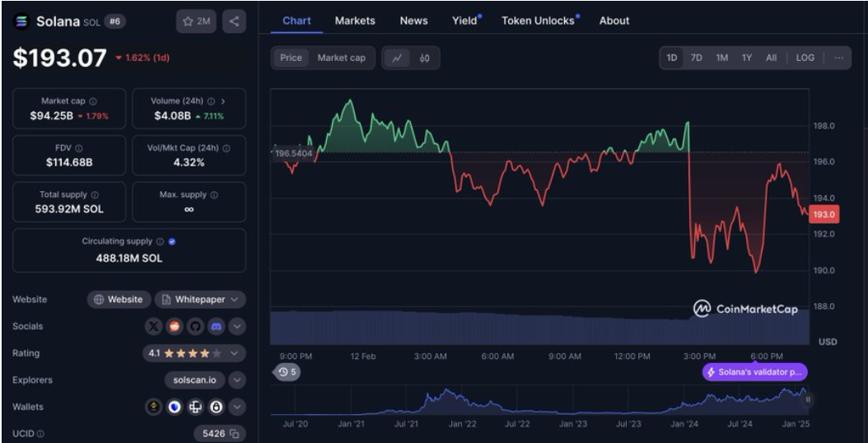Toggle LOG scale on the chart
Viewport: 868px width, 443px height.
(805, 58)
